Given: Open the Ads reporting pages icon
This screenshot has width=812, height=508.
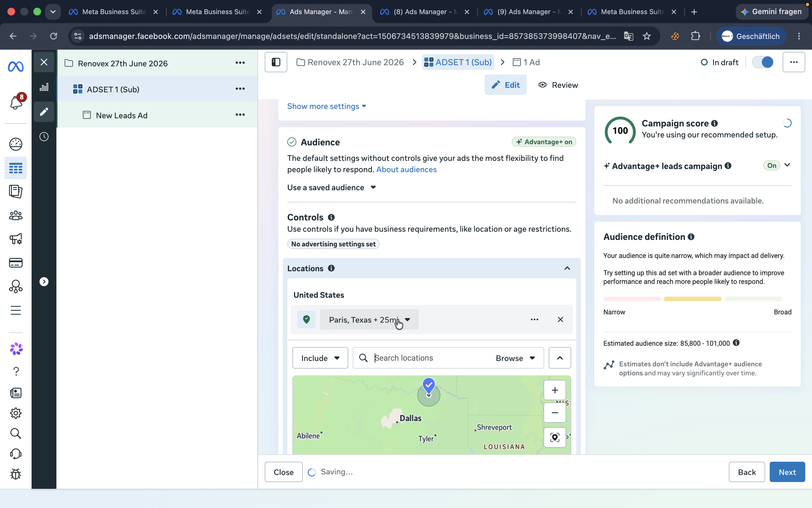Looking at the screenshot, I should [16, 192].
